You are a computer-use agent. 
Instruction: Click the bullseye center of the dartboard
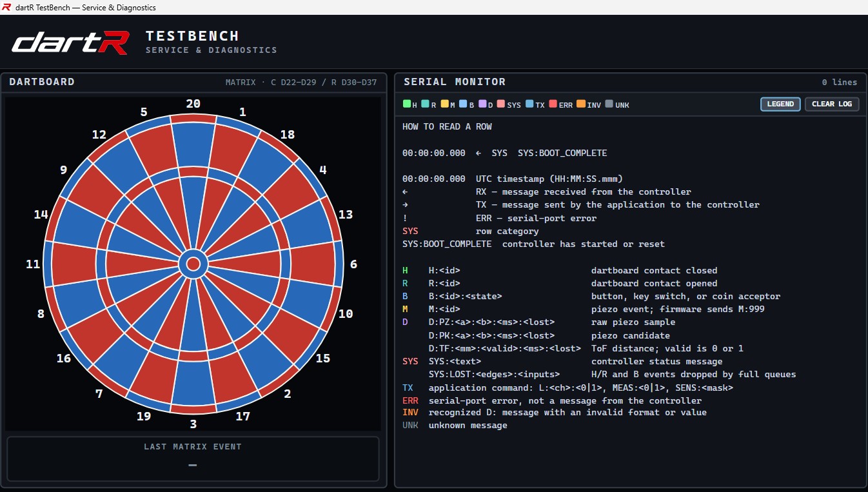(193, 264)
